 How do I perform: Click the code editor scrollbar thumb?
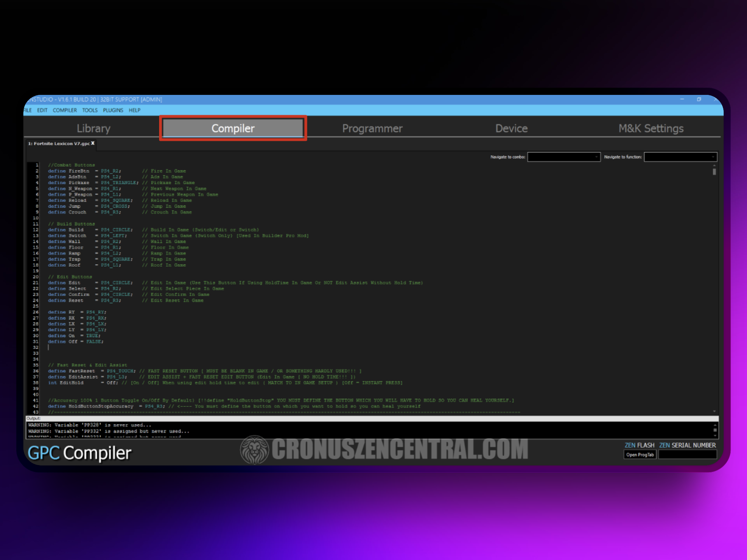coord(714,171)
